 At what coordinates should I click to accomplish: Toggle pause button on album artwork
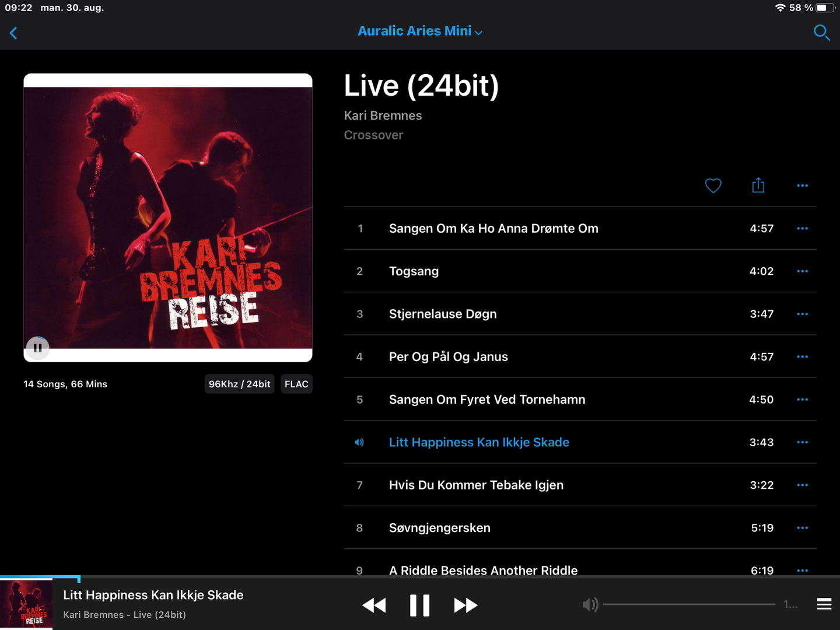[x=38, y=348]
